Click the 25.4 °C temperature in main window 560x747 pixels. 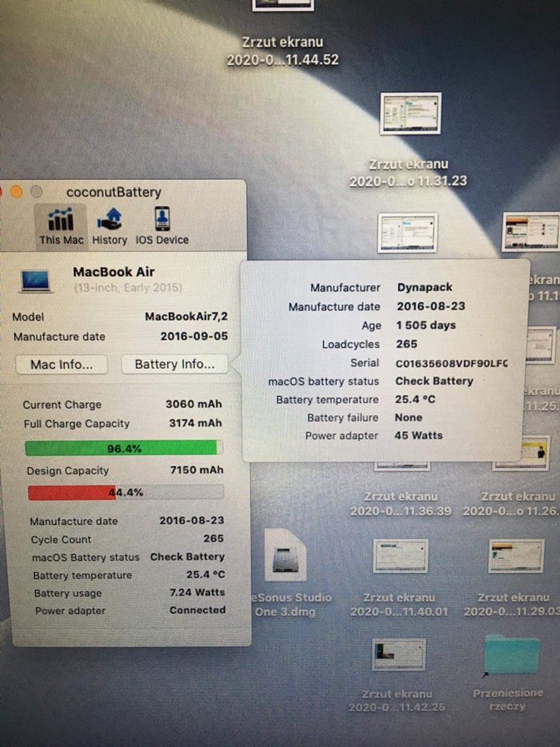tap(206, 574)
